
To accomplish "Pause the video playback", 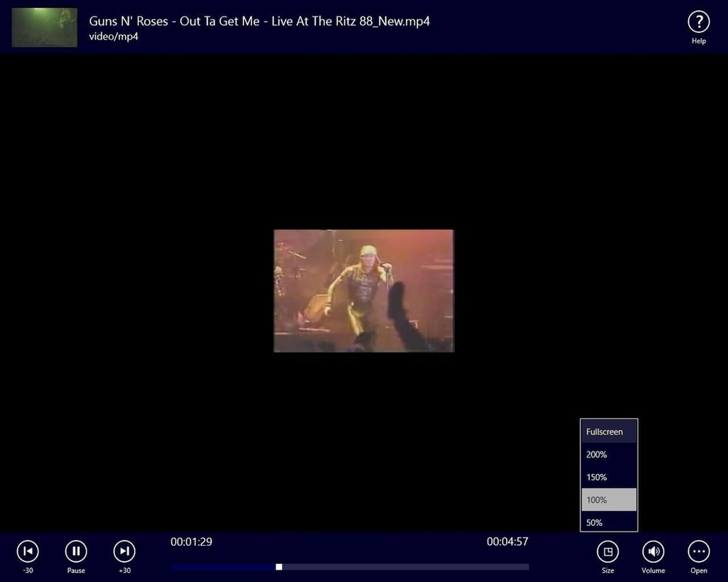I will tap(76, 551).
